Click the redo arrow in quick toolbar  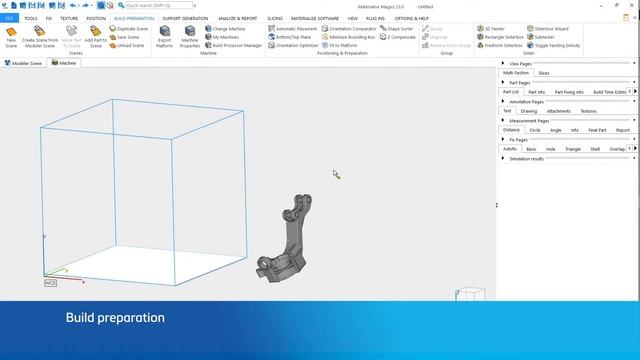point(85,6)
